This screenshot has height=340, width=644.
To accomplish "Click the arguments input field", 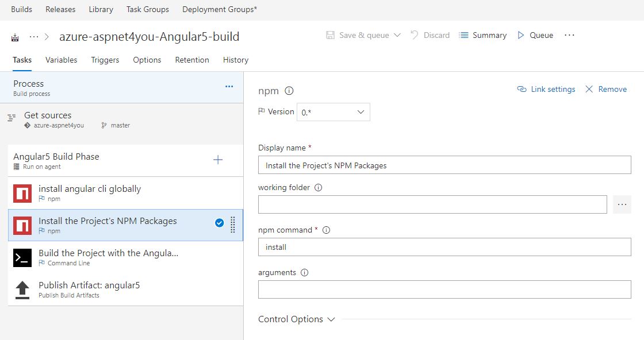I will point(445,289).
